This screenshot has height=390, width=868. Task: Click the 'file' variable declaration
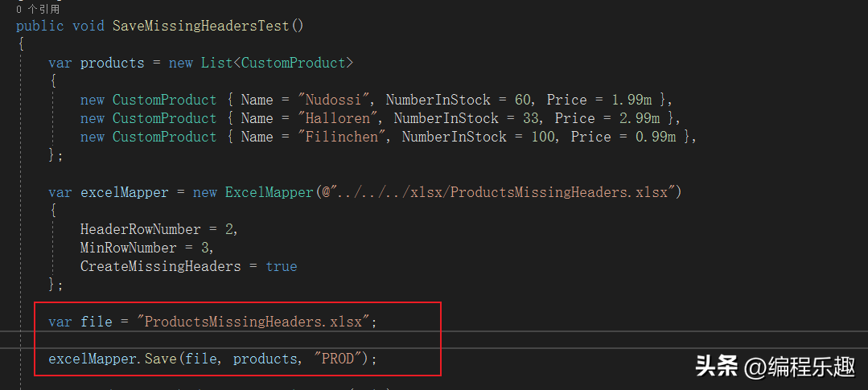coord(97,322)
